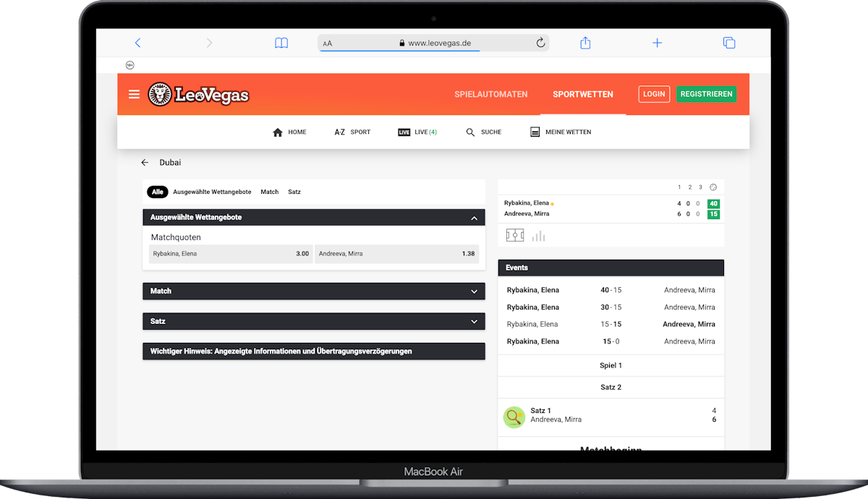Screen dimensions: 868x499
Task: Open the hamburger menu beside LeoVegas logo
Action: (134, 94)
